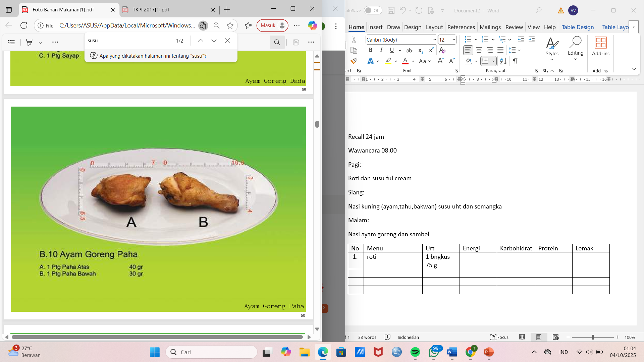Click the 38 words count in status bar
The height and width of the screenshot is (362, 644).
367,338
